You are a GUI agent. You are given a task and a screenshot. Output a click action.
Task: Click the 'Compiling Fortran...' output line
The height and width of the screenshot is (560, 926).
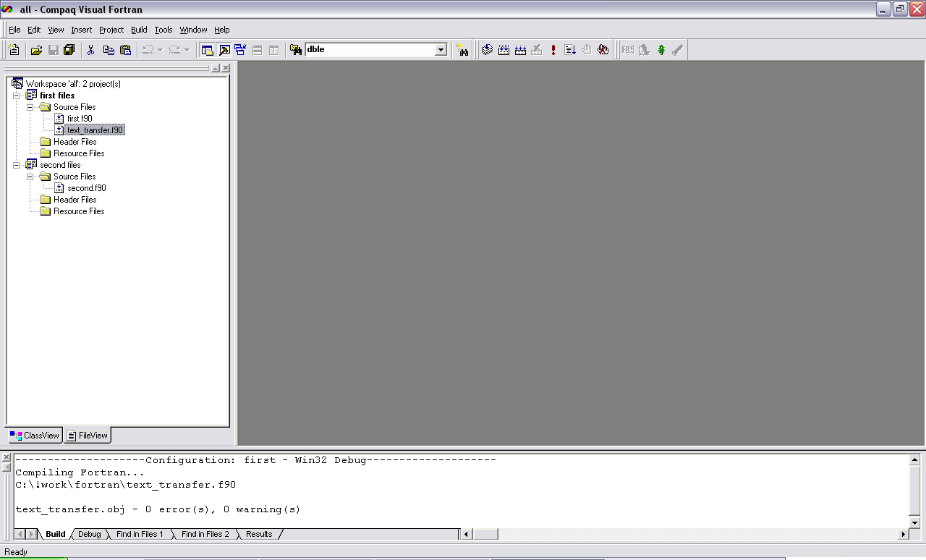80,472
